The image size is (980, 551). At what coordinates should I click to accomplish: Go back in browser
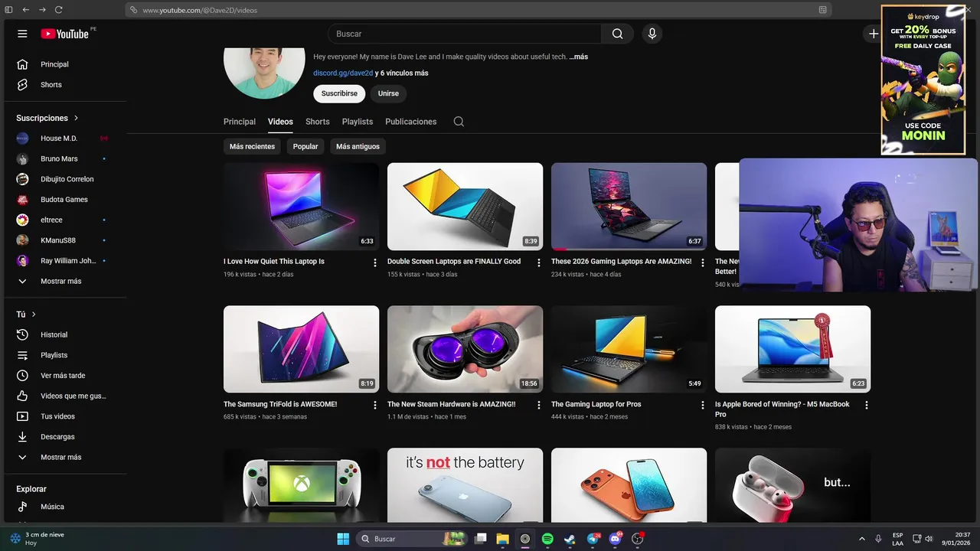(25, 10)
